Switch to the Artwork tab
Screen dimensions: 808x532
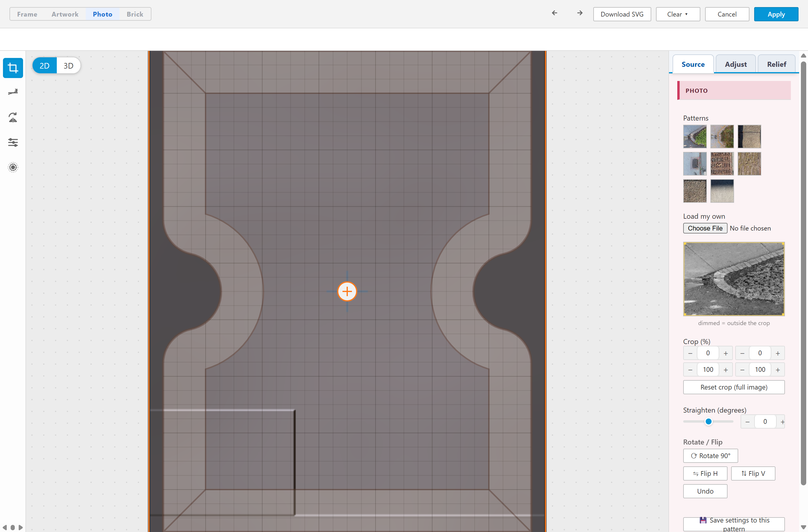[x=65, y=14]
